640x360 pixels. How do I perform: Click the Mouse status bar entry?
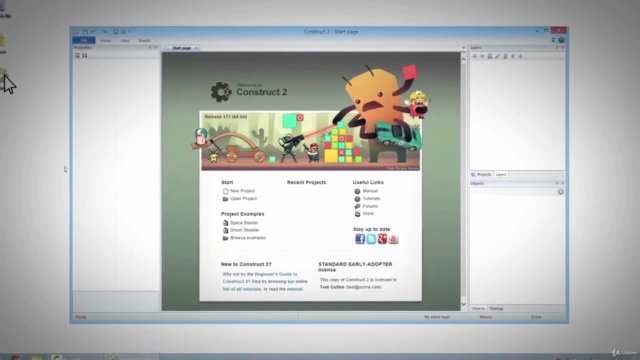(x=485, y=317)
